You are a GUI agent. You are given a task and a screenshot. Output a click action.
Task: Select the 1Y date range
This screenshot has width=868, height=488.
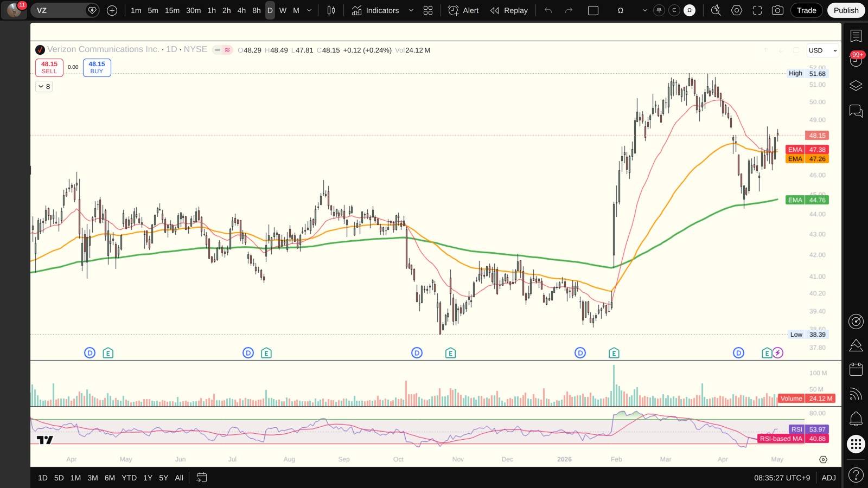coord(148,478)
